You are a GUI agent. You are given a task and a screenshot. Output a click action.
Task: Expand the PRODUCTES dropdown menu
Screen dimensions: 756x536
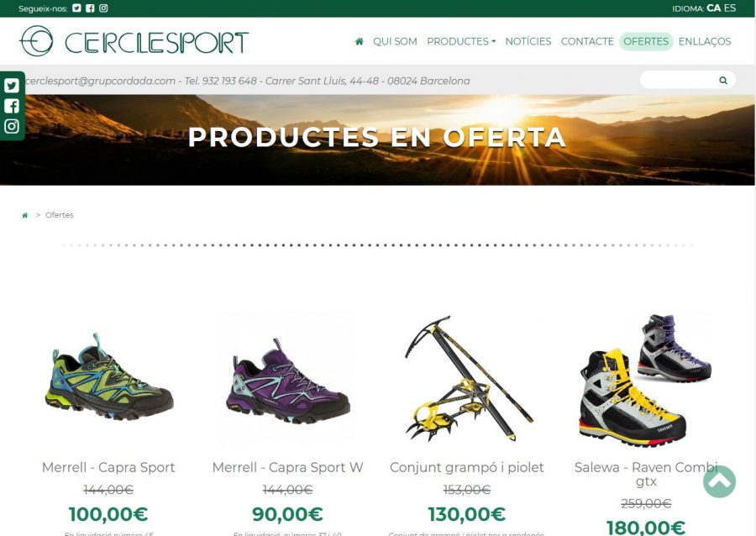[x=461, y=41]
